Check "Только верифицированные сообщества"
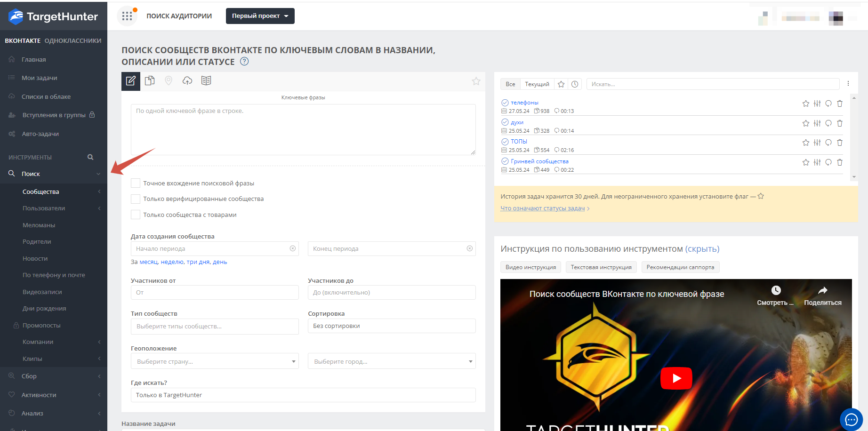This screenshot has height=431, width=868. [136, 199]
